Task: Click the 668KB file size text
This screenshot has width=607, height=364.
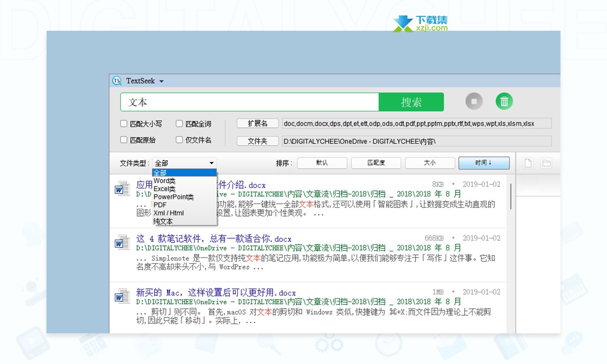Action: tap(434, 238)
